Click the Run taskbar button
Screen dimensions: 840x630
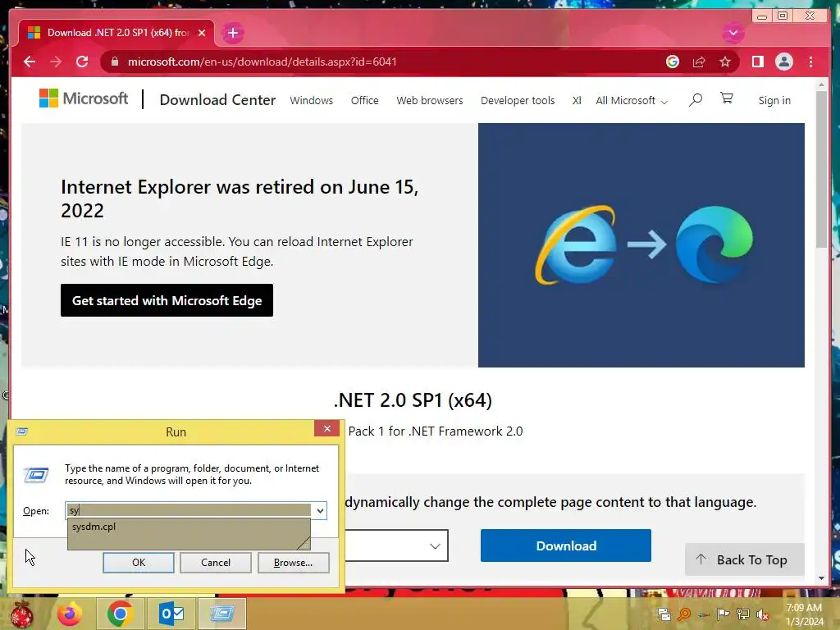(x=222, y=614)
